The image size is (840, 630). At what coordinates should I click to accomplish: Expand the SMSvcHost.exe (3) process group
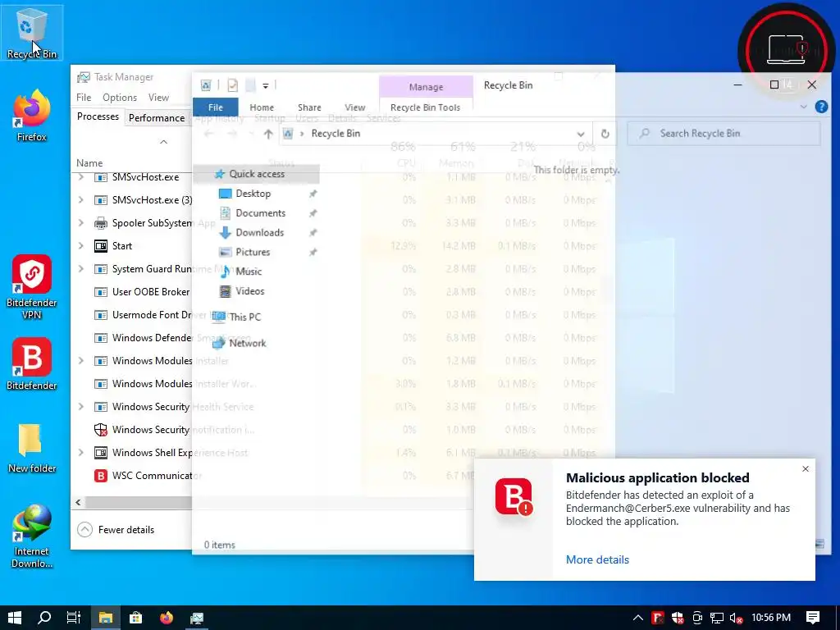(x=81, y=200)
